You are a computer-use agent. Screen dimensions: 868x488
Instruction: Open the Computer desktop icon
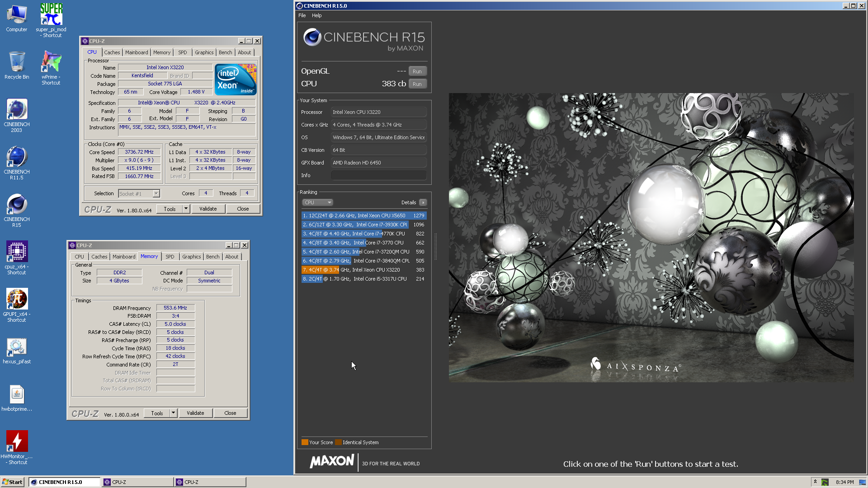pos(17,18)
